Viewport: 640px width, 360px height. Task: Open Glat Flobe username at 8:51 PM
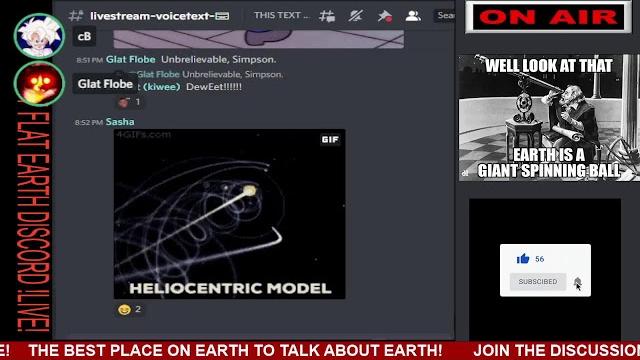point(131,60)
